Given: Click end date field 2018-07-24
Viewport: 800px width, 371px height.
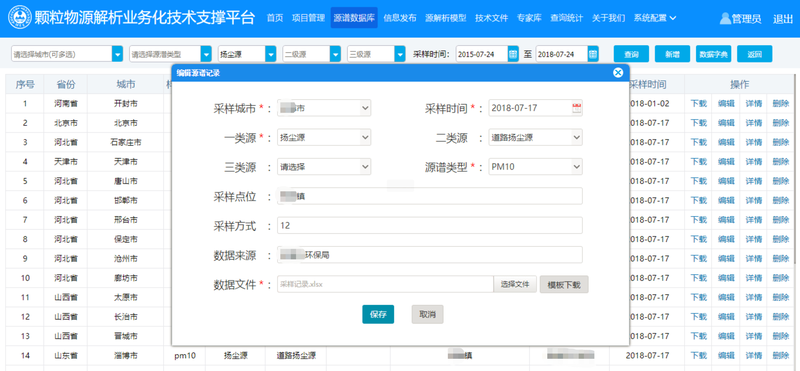Looking at the screenshot, I should pos(562,54).
